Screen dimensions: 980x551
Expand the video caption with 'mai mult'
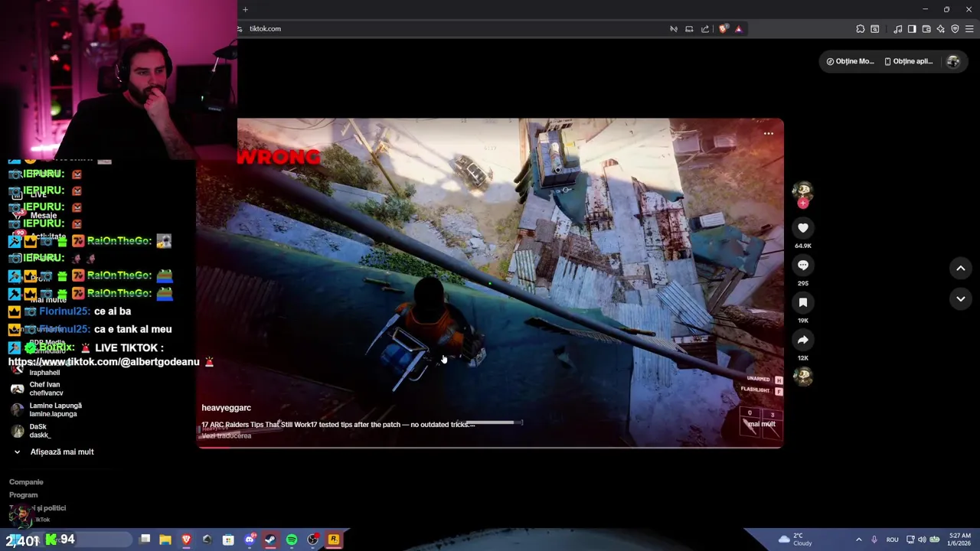pyautogui.click(x=762, y=424)
